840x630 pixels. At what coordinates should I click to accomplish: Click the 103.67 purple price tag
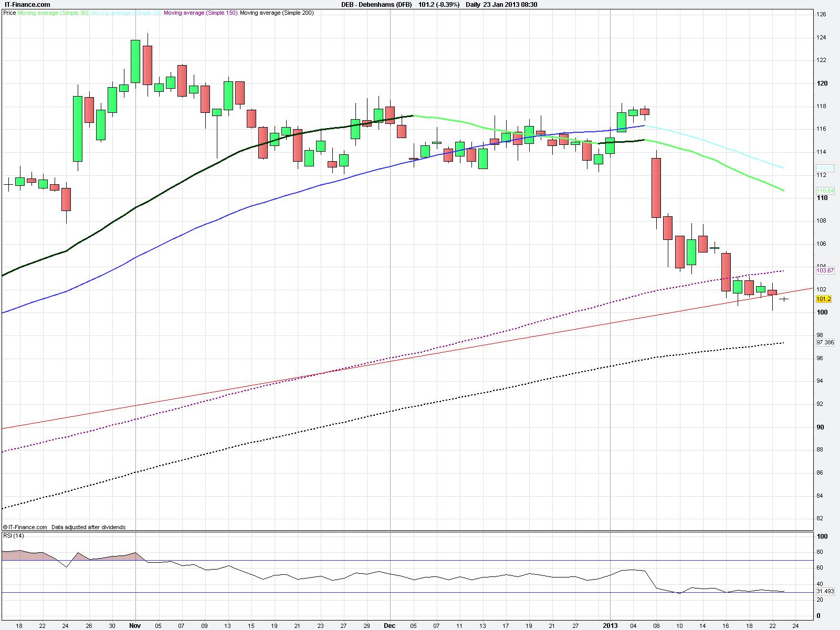[825, 270]
